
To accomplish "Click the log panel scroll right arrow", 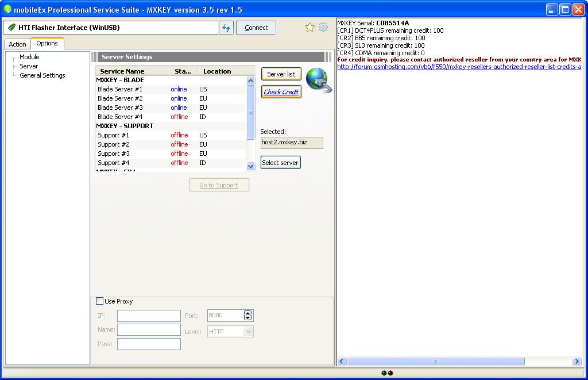I will 577,362.
